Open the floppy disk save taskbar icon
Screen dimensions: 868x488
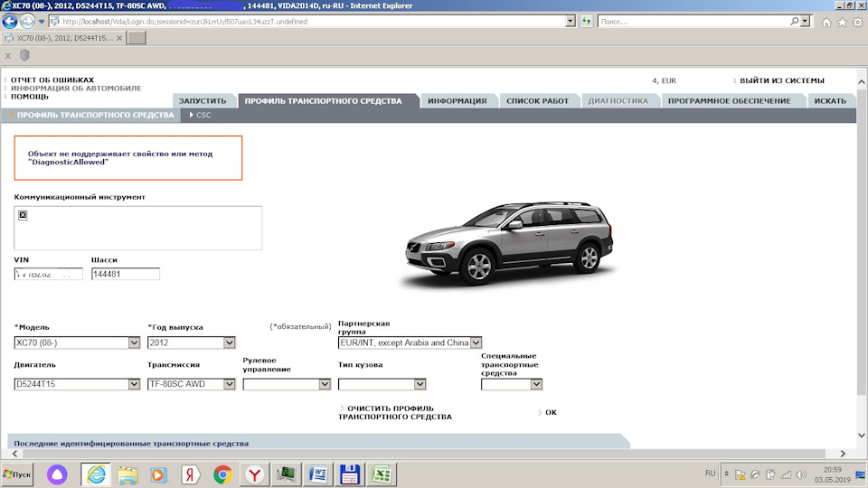350,474
